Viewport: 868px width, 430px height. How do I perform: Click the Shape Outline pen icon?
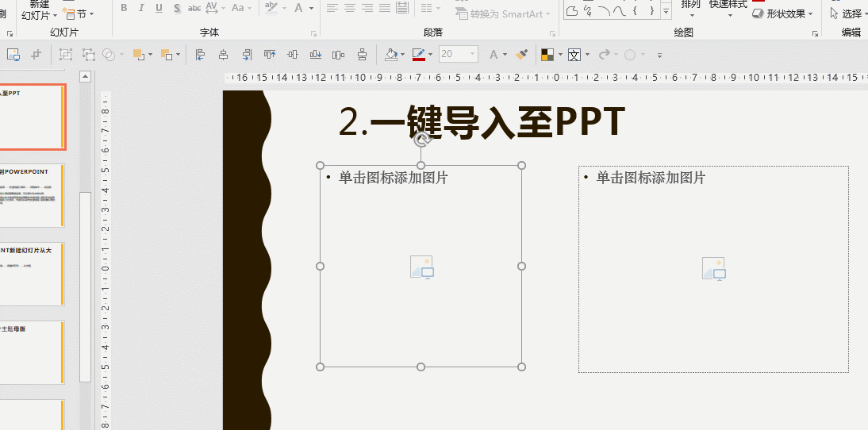[418, 54]
